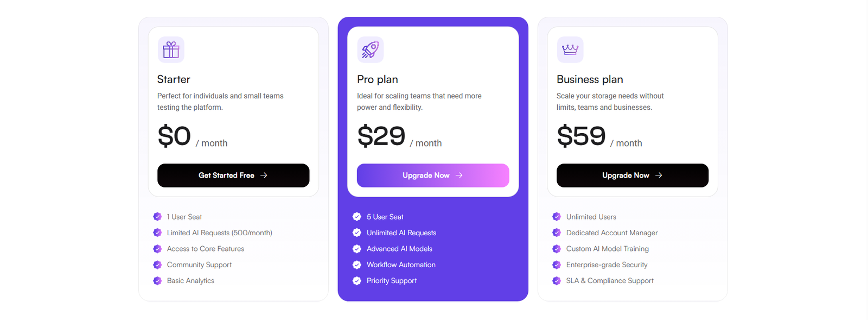
Task: Click the $29 price on Pro plan
Action: pos(381,136)
